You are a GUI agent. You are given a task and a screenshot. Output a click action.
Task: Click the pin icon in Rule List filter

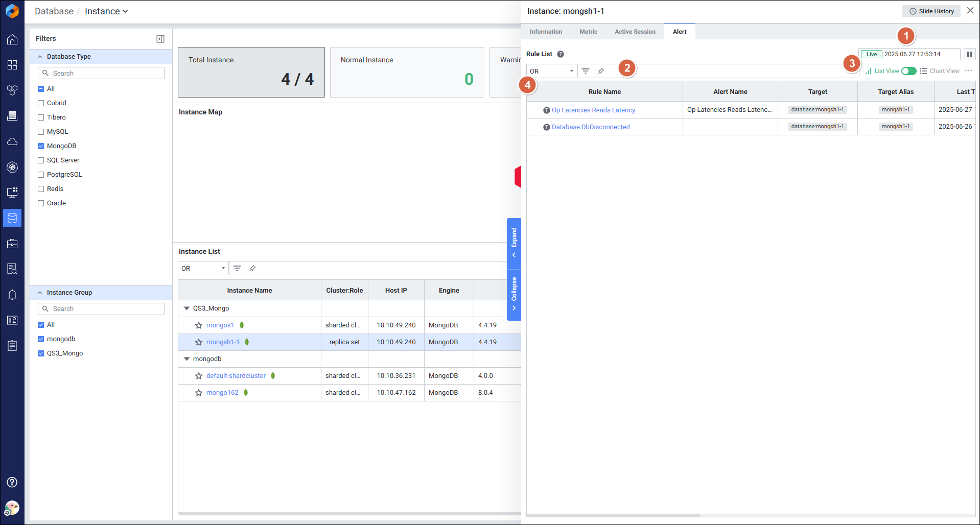pos(601,71)
